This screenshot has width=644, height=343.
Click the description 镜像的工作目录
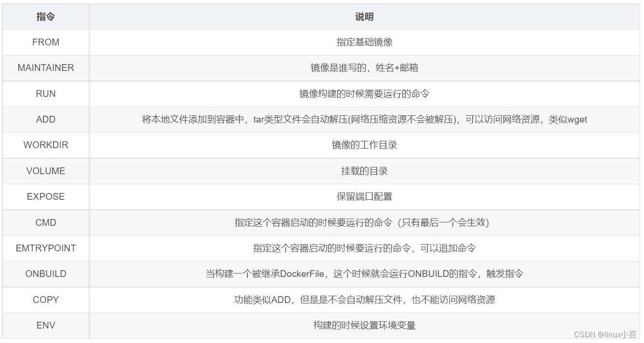[x=364, y=145]
